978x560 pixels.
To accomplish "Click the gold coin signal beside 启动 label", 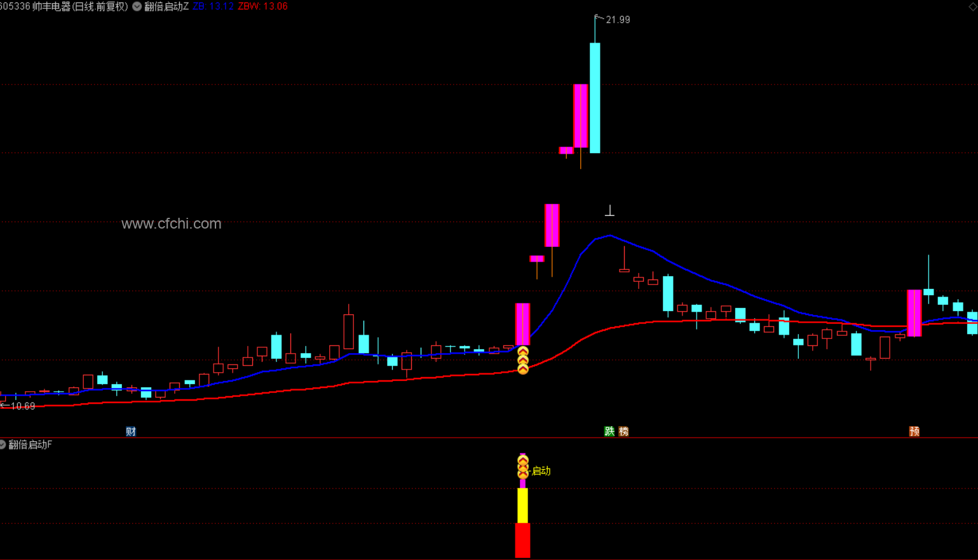I will point(523,467).
